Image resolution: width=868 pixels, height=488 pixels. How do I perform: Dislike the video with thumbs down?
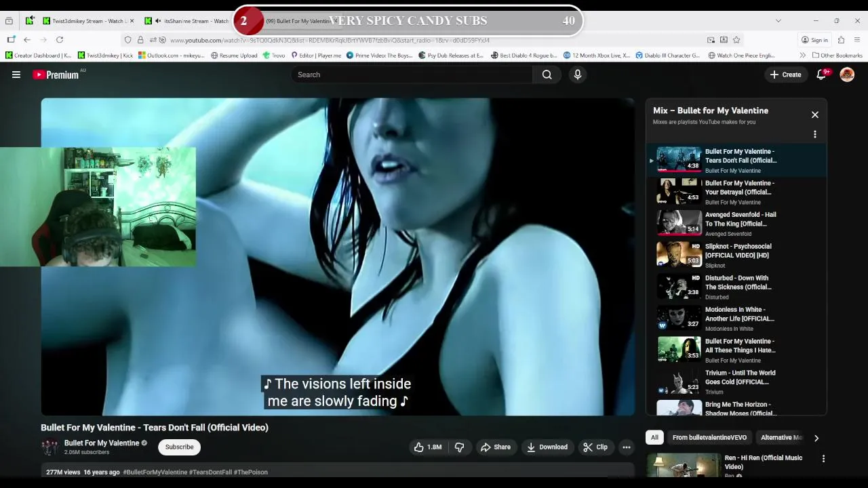459,447
